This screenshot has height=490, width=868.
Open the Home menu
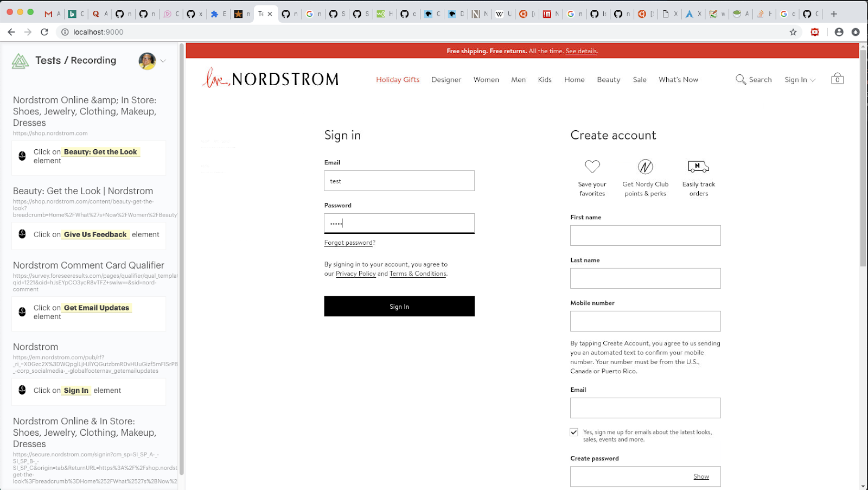(x=575, y=80)
